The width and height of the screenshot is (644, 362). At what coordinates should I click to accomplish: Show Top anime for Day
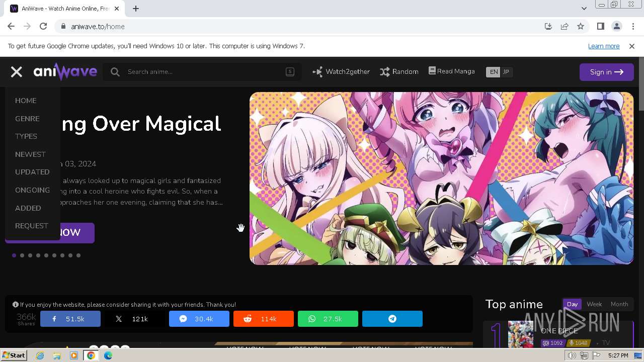(572, 304)
